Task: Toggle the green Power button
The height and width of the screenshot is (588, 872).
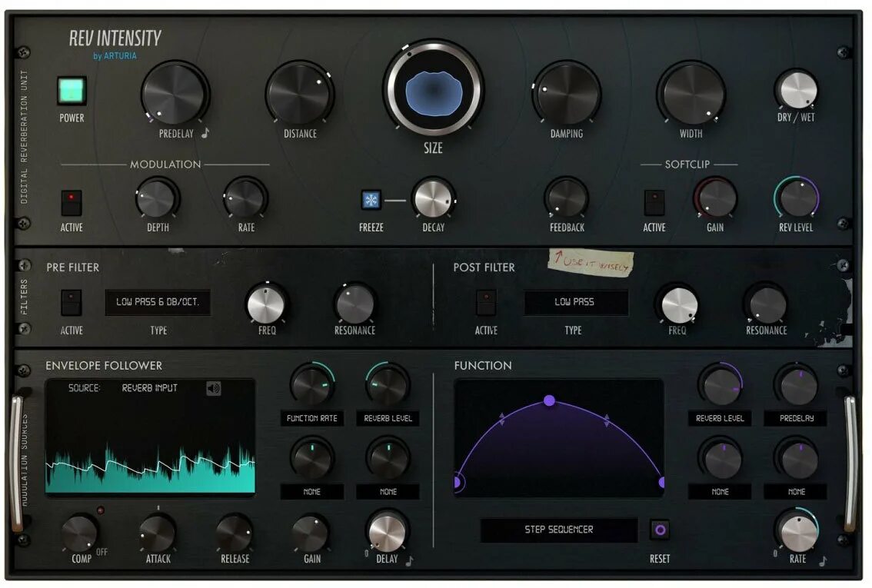Action: coord(72,91)
